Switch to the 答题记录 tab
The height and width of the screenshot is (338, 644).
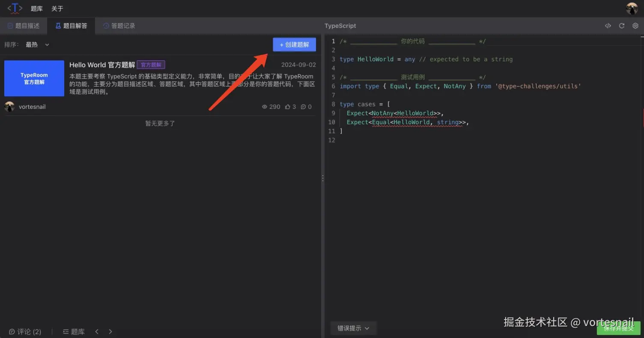click(x=119, y=26)
